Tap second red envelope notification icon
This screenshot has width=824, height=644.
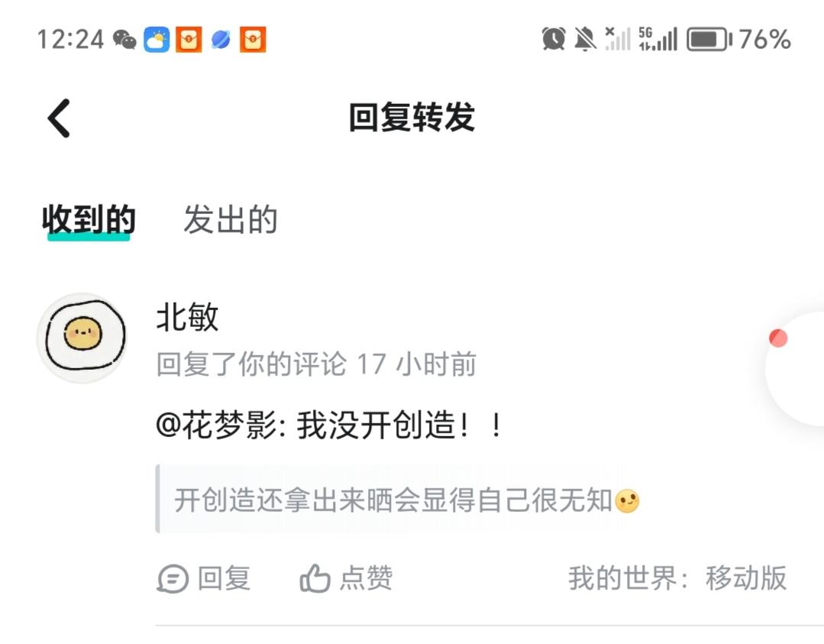(x=253, y=40)
